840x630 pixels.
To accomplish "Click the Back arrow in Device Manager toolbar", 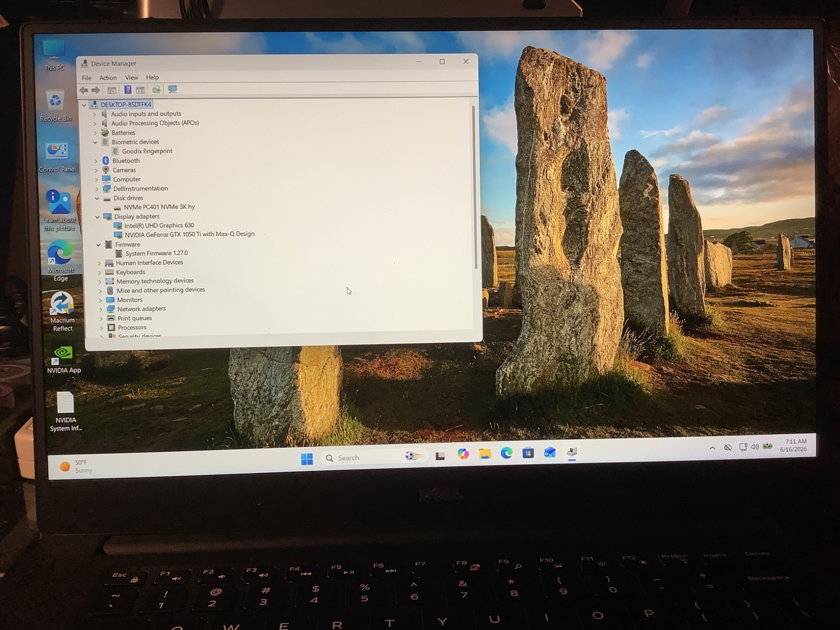I will coord(84,90).
